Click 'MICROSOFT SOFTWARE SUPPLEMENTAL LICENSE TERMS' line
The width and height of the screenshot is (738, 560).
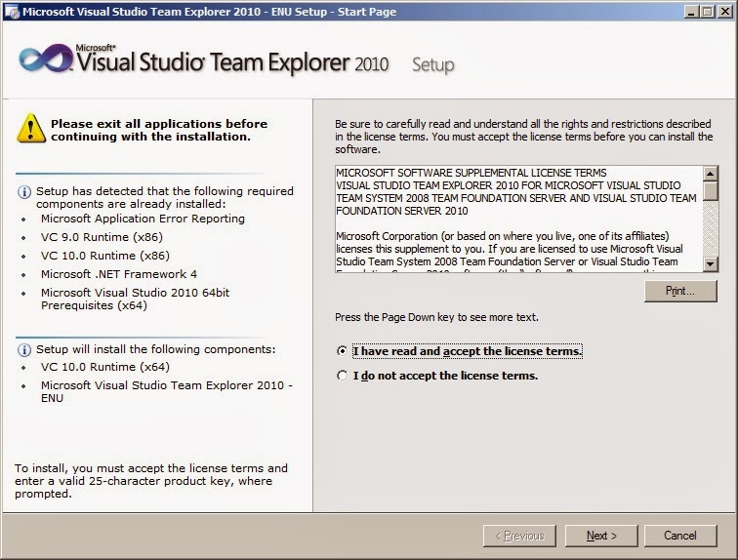[471, 173]
